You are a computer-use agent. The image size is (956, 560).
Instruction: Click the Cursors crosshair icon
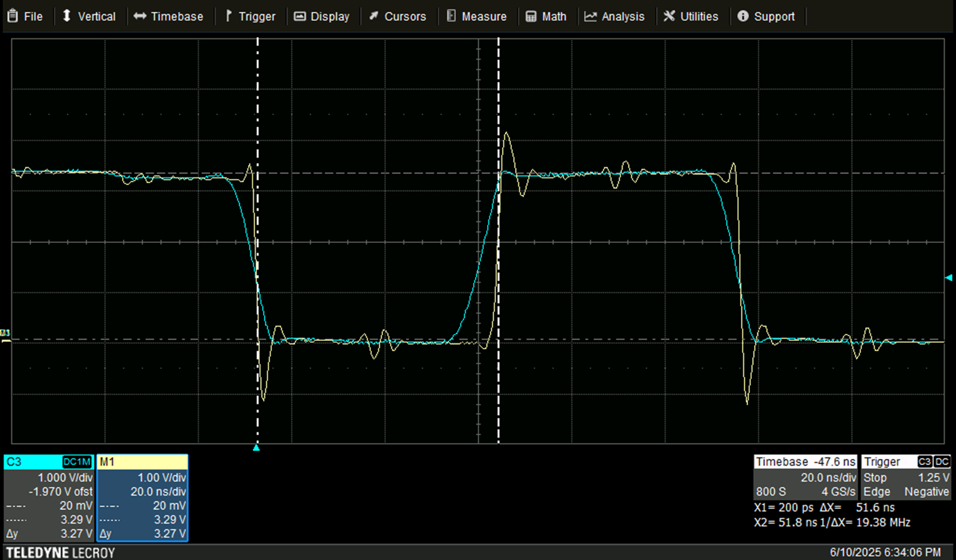[374, 16]
